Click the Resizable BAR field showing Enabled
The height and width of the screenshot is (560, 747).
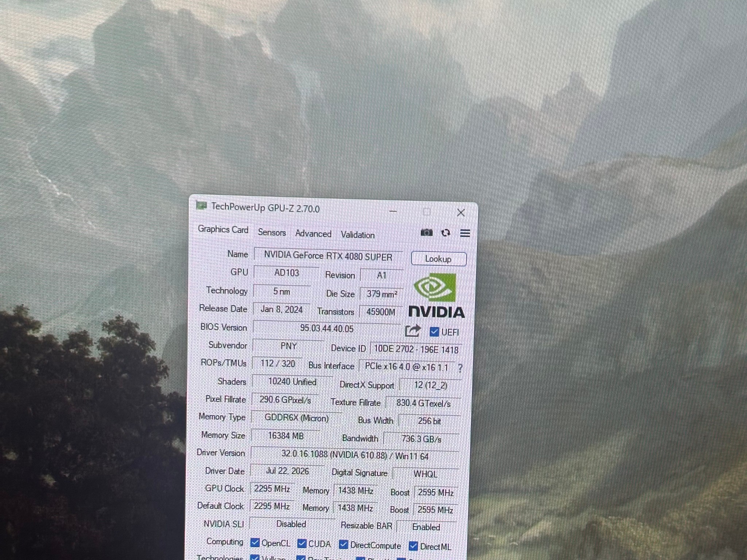click(426, 527)
